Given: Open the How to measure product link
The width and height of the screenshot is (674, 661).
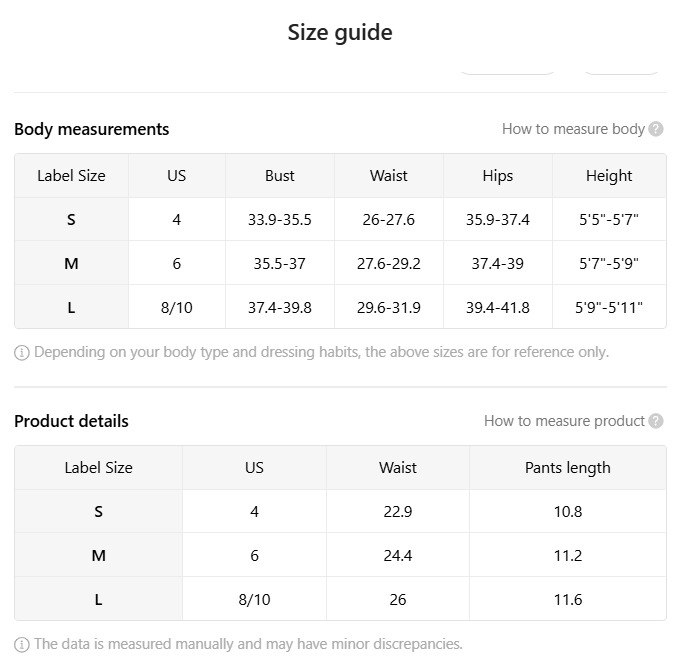Looking at the screenshot, I should 564,421.
